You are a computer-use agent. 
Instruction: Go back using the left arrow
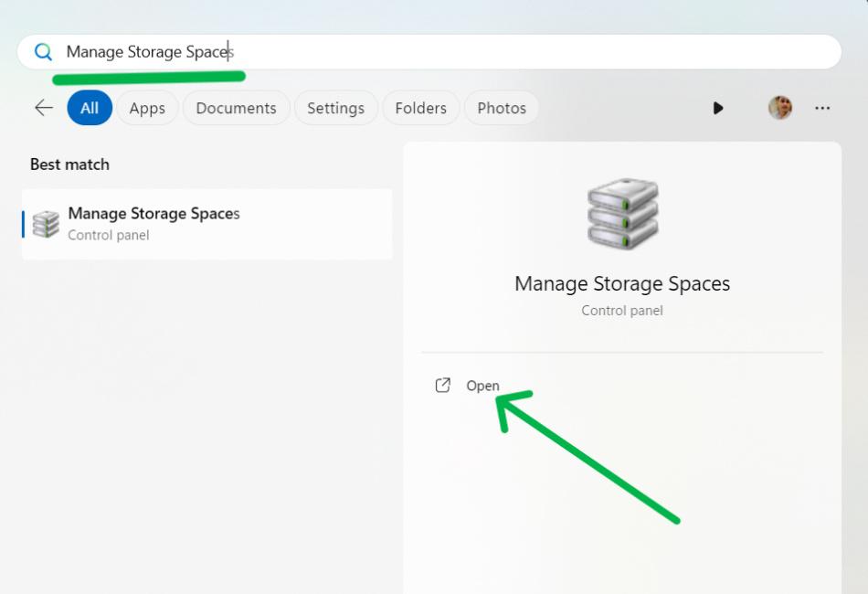click(43, 108)
